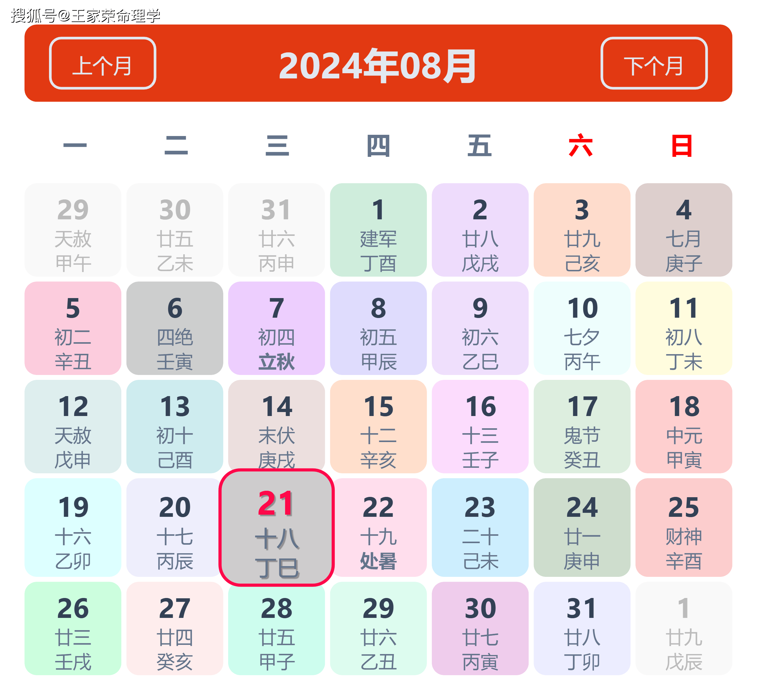Click the Wednesday 三 weekday header
This screenshot has width=758, height=700.
[277, 146]
